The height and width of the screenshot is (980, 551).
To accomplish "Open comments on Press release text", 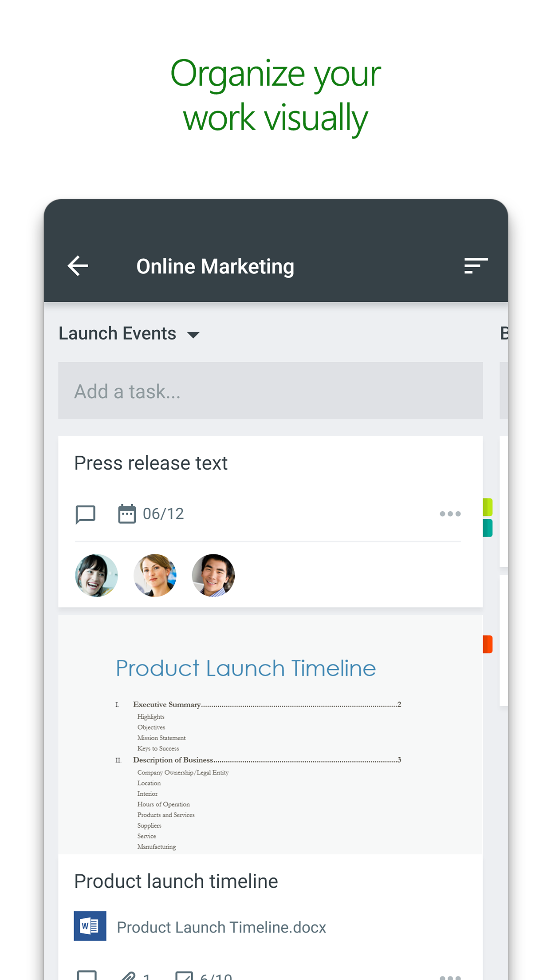I will [x=85, y=514].
